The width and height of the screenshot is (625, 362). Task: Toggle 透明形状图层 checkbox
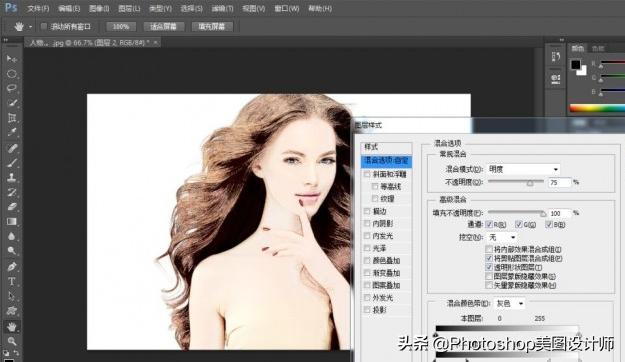(x=489, y=267)
